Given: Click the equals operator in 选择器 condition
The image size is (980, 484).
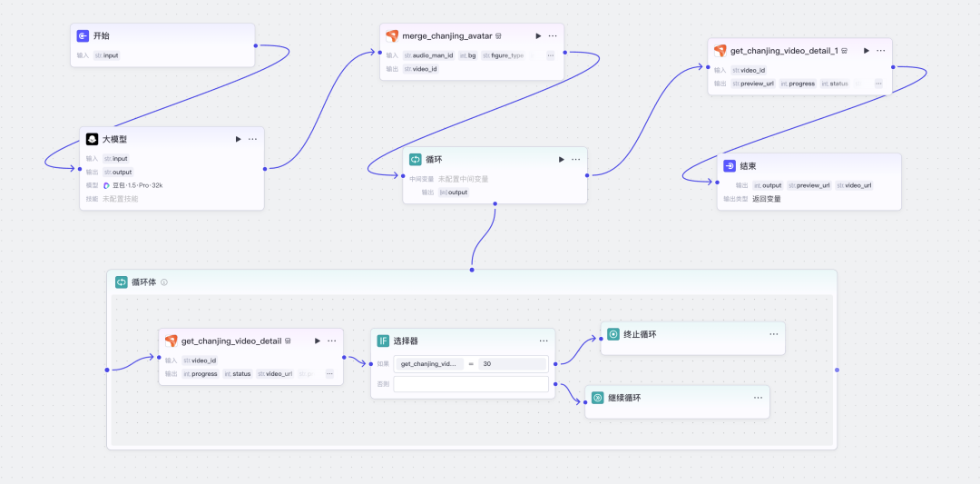Looking at the screenshot, I should 471,363.
